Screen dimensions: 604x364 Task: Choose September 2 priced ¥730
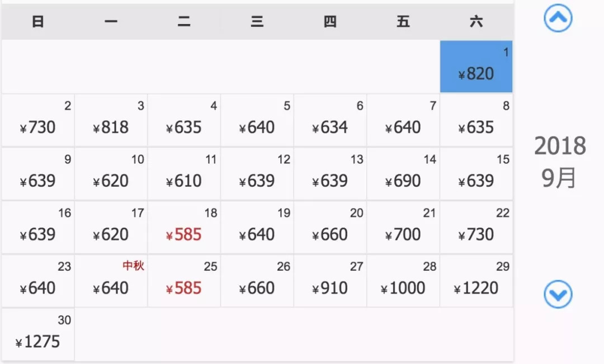point(38,120)
